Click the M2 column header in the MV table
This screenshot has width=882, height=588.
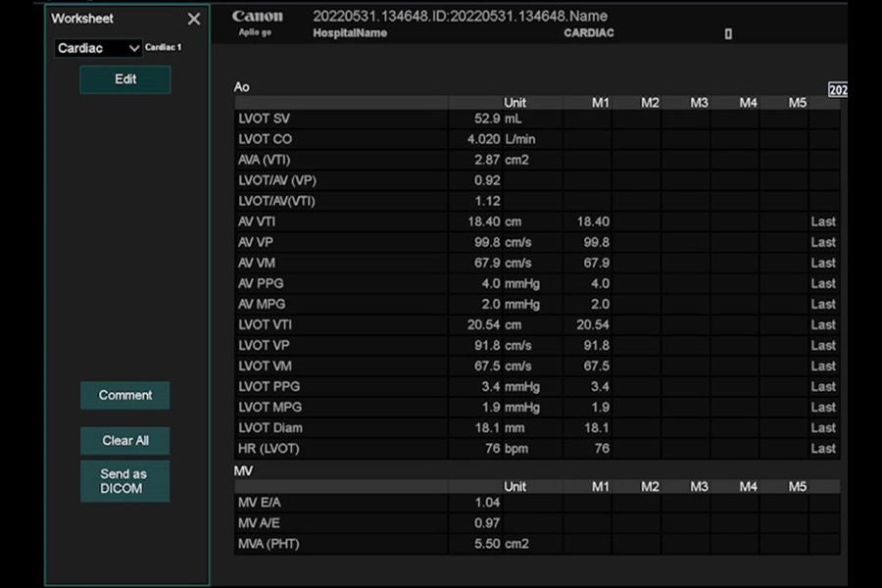pyautogui.click(x=650, y=487)
